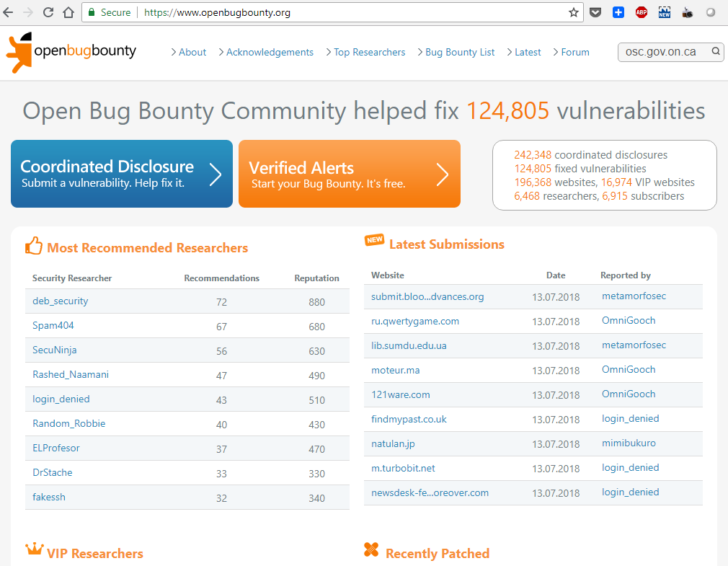Click the crown icon by VIP Researchers

pyautogui.click(x=35, y=549)
